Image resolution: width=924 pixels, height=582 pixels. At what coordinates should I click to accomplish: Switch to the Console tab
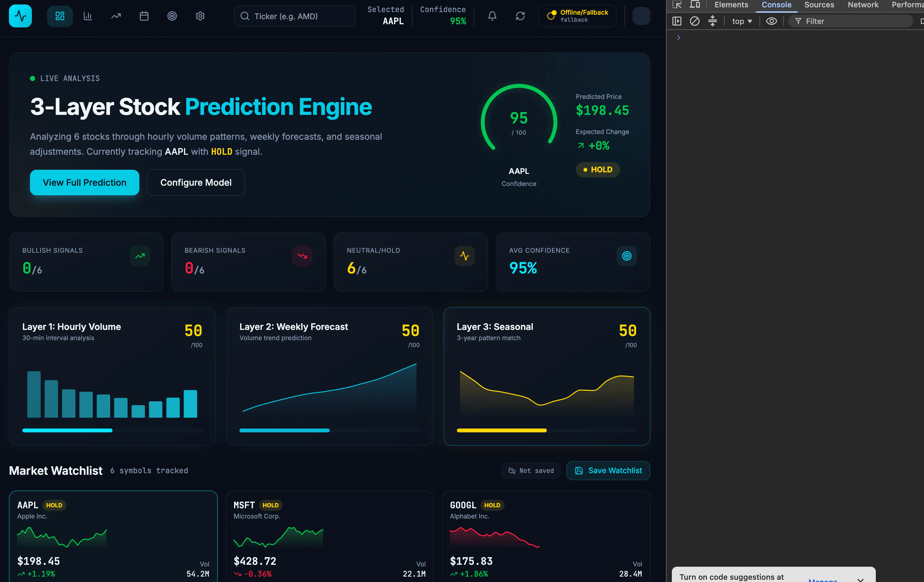coord(777,4)
